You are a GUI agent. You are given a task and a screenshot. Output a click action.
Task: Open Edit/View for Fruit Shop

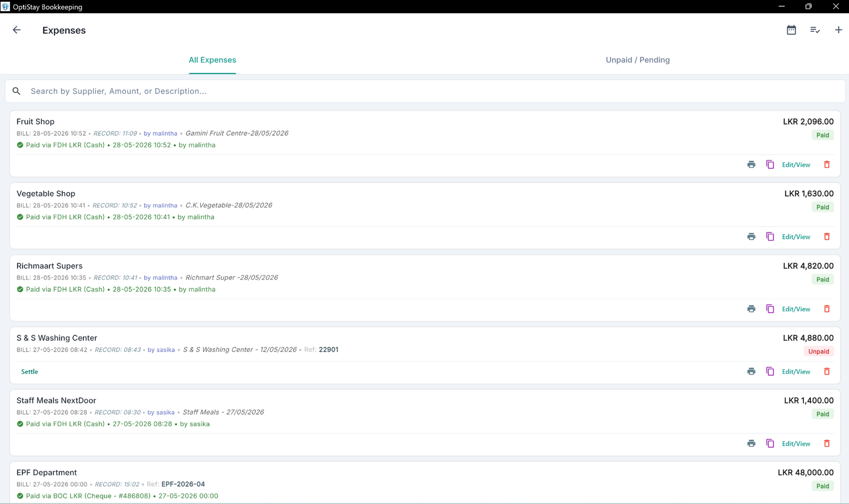coord(796,165)
